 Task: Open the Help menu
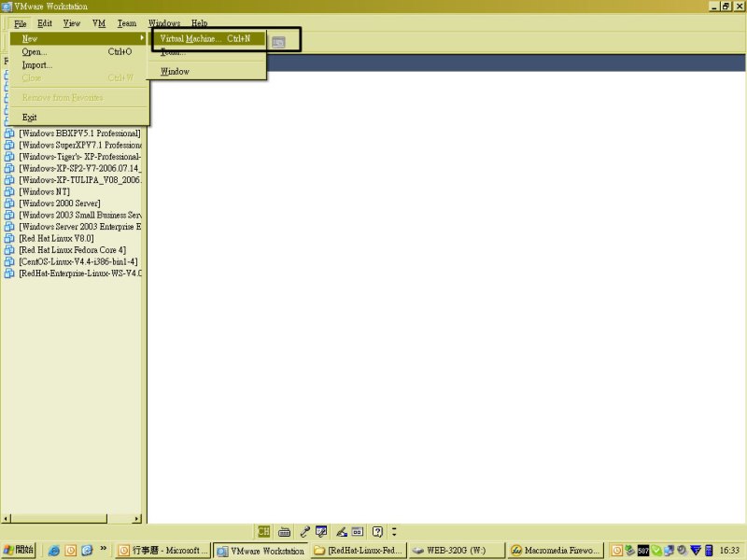click(x=199, y=23)
